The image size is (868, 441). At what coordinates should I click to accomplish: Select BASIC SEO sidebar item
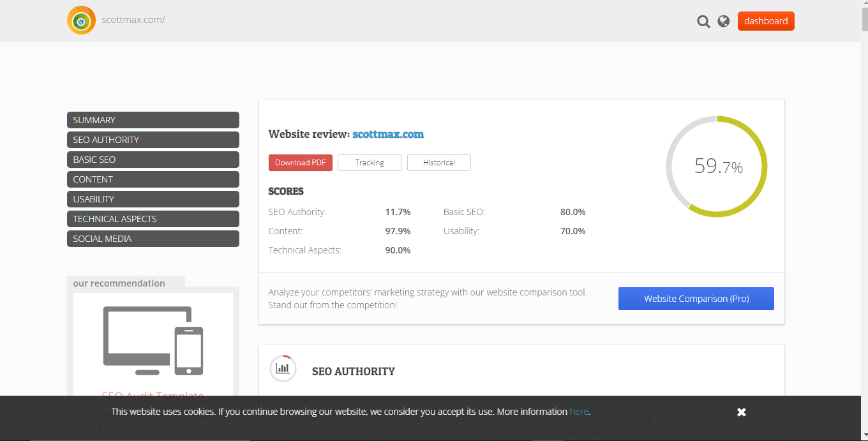pos(153,160)
